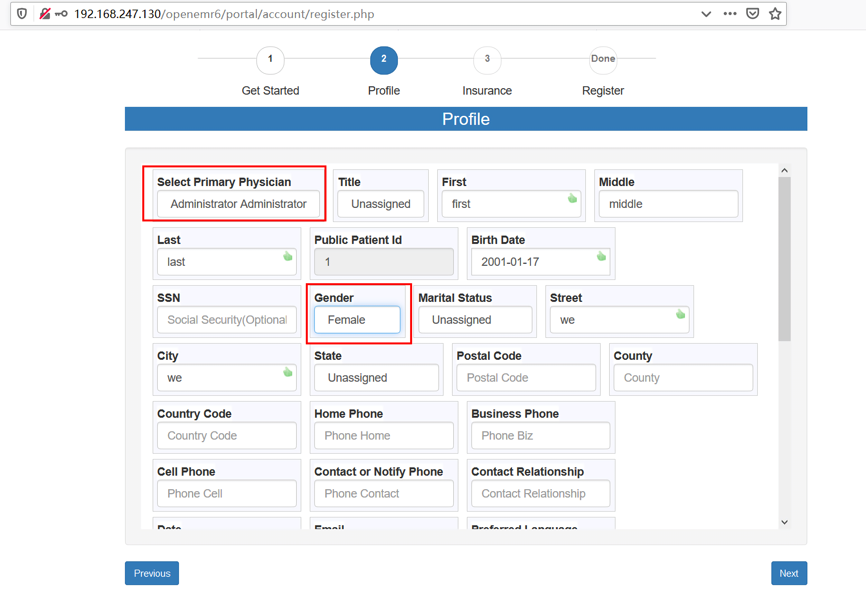This screenshot has height=616, width=866.
Task: Click the Last name input field
Action: pos(226,262)
